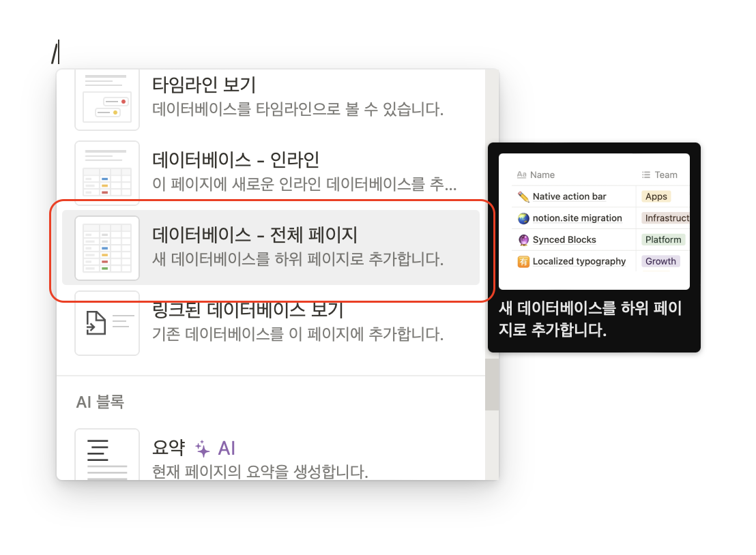The image size is (756, 555).
Task: Click the crystal ball emoji beside Synced Blocks
Action: pos(523,240)
